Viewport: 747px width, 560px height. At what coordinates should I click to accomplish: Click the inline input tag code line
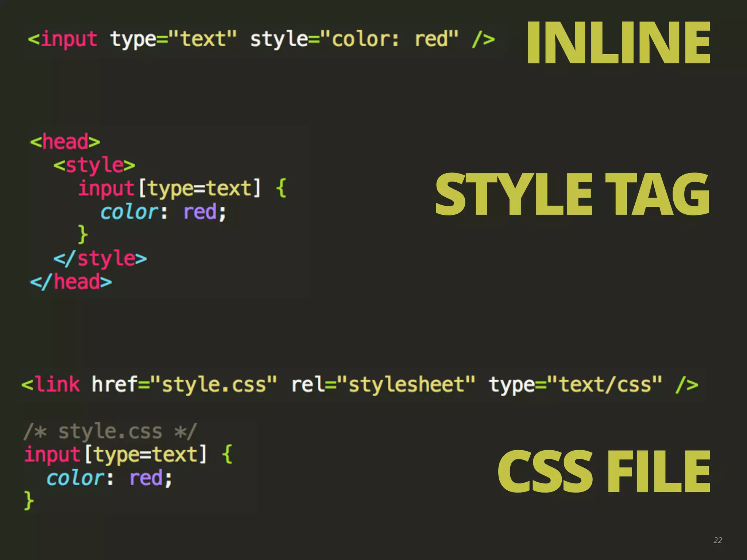click(262, 39)
